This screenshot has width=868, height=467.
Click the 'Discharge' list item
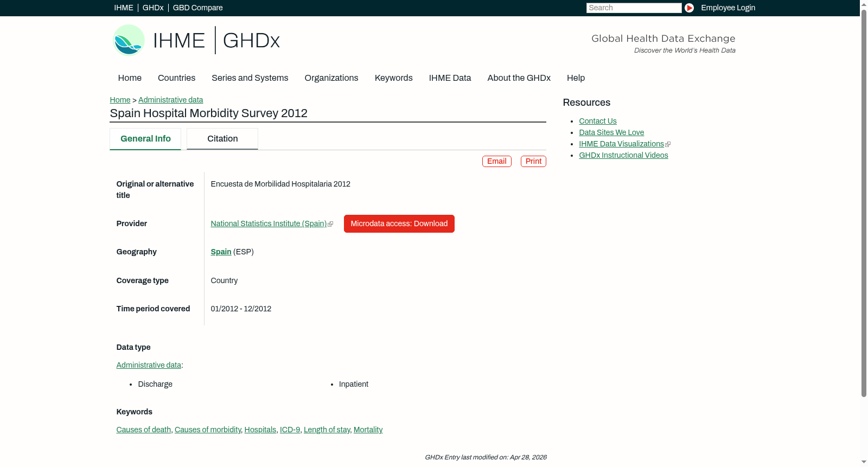(155, 384)
